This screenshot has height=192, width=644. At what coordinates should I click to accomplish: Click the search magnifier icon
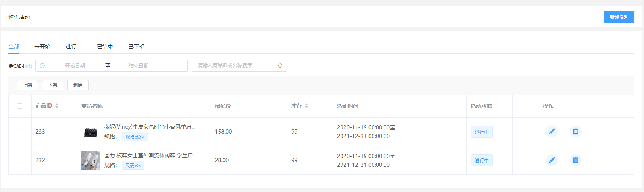[280, 66]
